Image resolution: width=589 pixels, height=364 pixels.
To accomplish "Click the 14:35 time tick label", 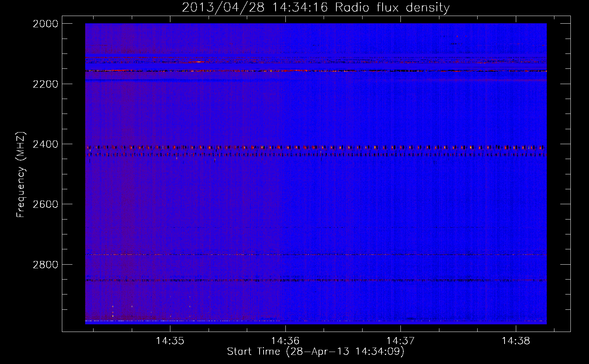I will click(170, 341).
